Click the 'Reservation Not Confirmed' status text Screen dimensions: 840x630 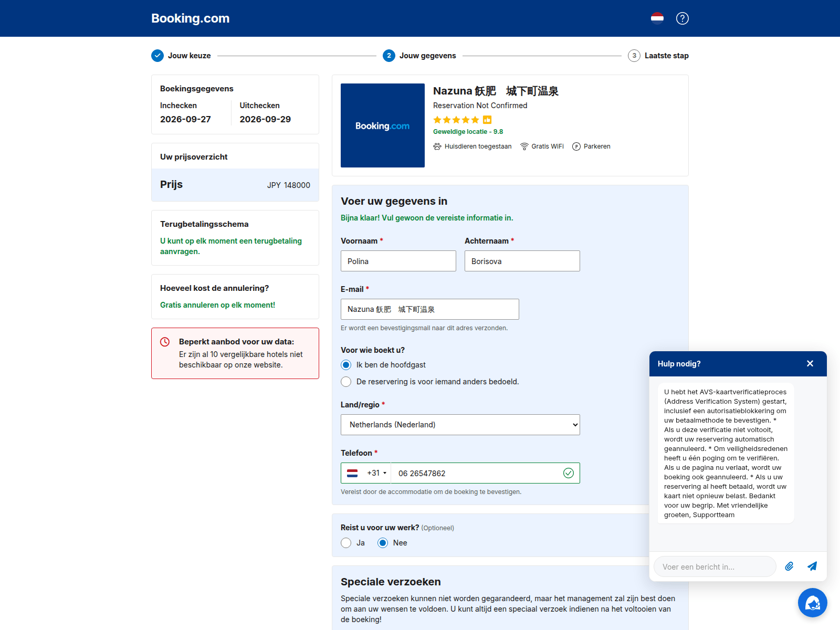coord(480,106)
